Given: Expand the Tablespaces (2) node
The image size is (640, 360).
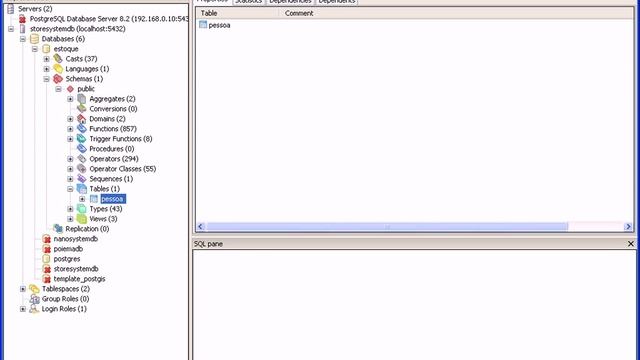Looking at the screenshot, I should pyautogui.click(x=23, y=289).
